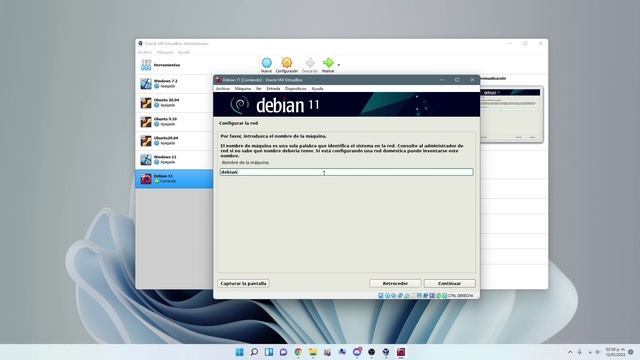
Task: Click the green Mostrar arrow icon
Action: 328,62
